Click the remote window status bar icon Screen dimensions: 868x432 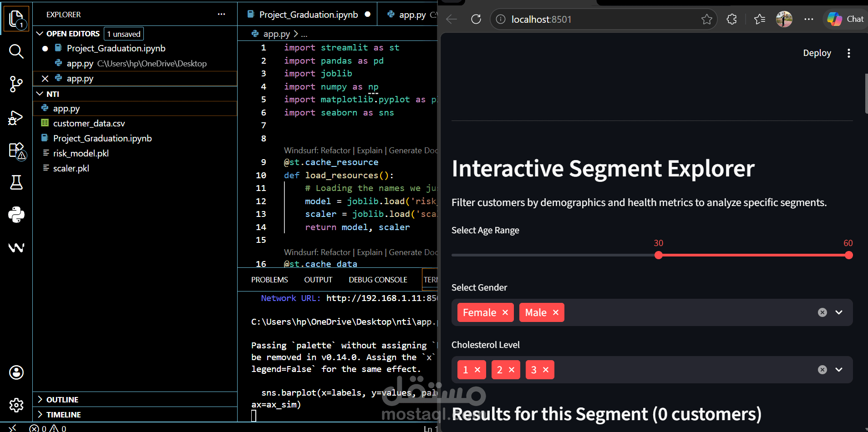pos(13,428)
